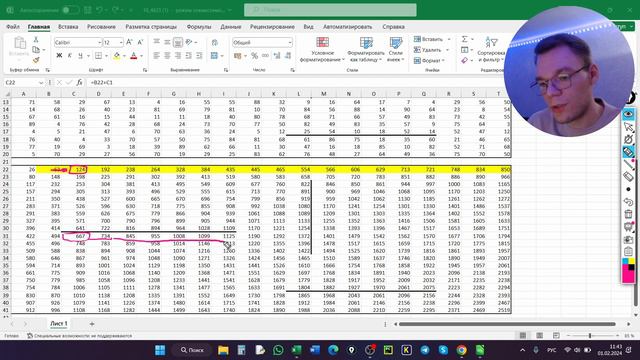Toggle bold formatting (Ж)
The height and width of the screenshot is (360, 640).
(x=59, y=56)
